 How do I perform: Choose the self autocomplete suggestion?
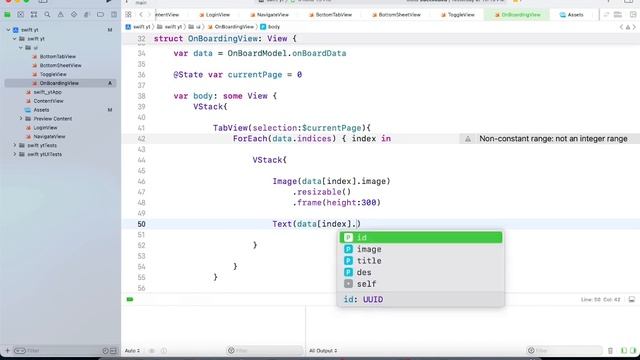pos(421,284)
